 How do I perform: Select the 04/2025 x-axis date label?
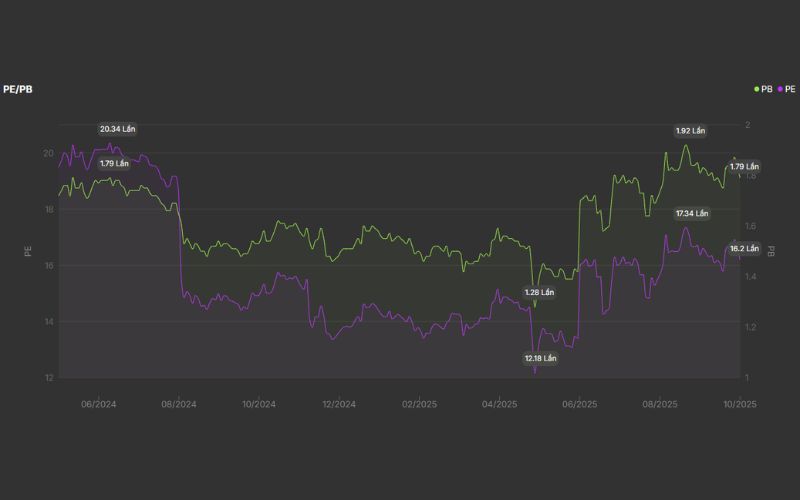pos(499,404)
